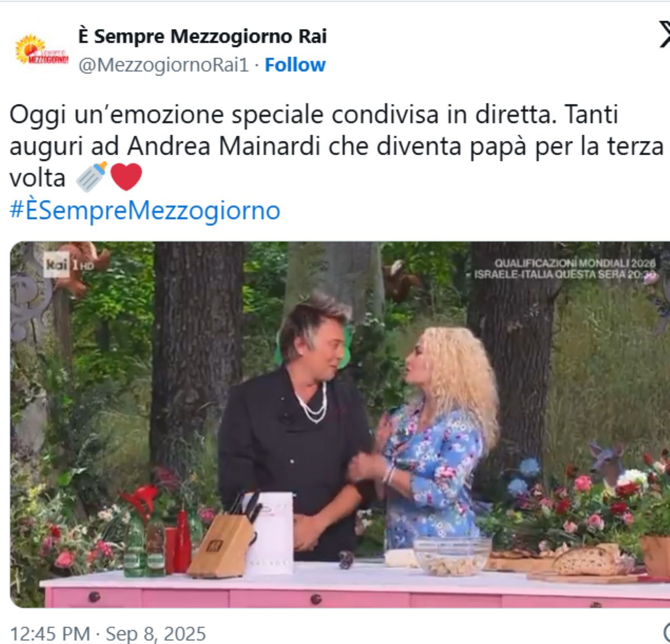The height and width of the screenshot is (644, 670).
Task: Click the glass bowl on the pink counter
Action: [452, 555]
